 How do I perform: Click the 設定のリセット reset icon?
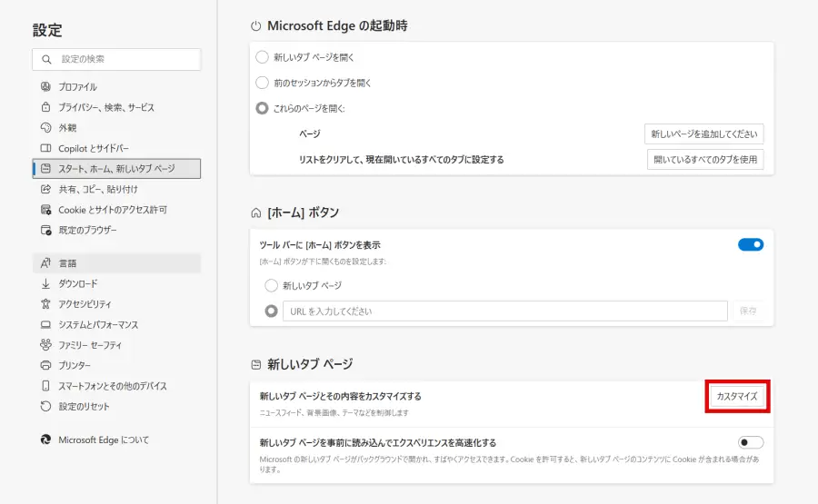pos(46,406)
